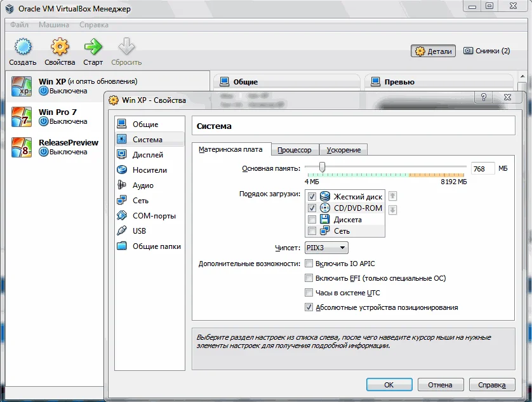Click the details pane scrollbar up arrow
The width and height of the screenshot is (532, 402).
(x=523, y=76)
